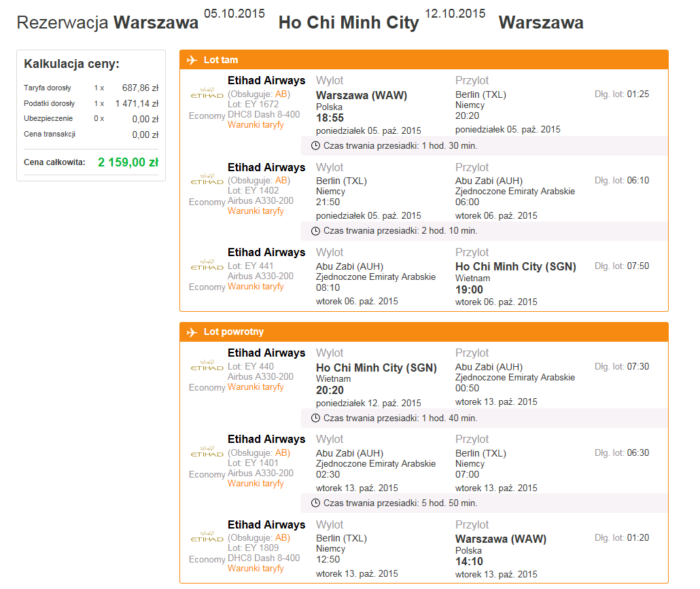Click the Etihad logo for flight EY 1402
This screenshot has width=700, height=589.
point(207,179)
